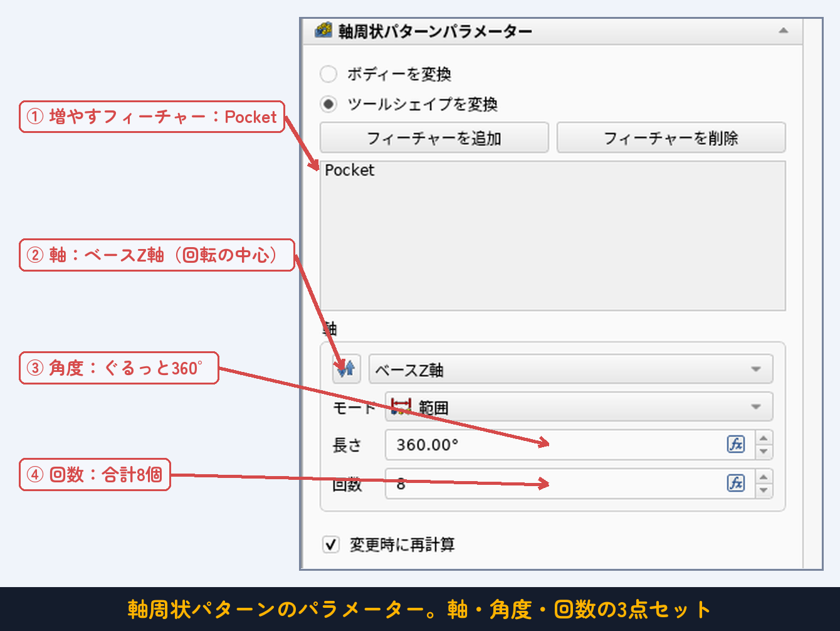Decrease 回数 count with down arrow
This screenshot has width=840, height=631.
pyautogui.click(x=764, y=490)
